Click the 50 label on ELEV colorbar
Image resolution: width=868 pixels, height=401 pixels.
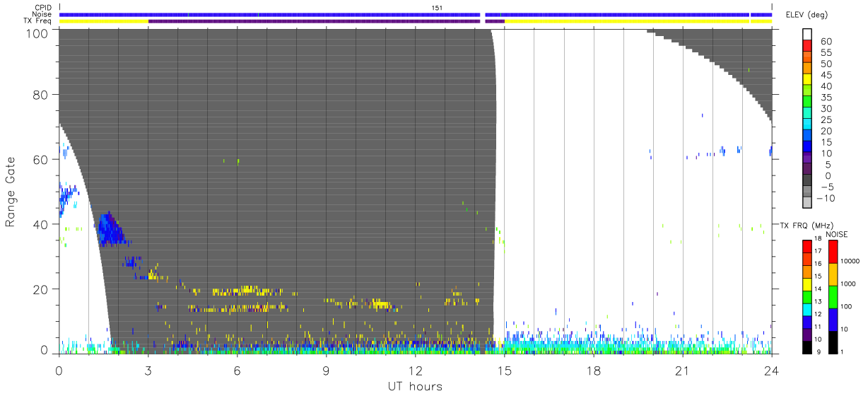[826, 64]
